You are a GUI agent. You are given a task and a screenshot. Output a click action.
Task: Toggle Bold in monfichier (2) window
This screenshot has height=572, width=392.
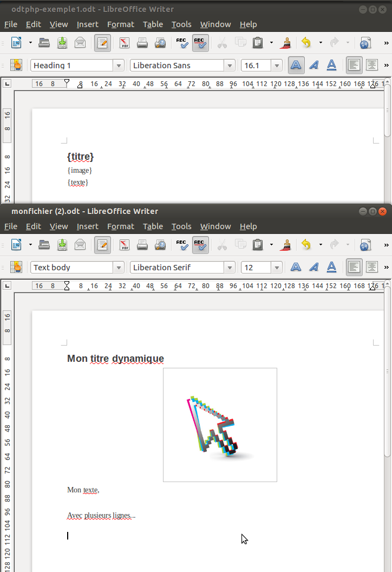click(x=296, y=268)
